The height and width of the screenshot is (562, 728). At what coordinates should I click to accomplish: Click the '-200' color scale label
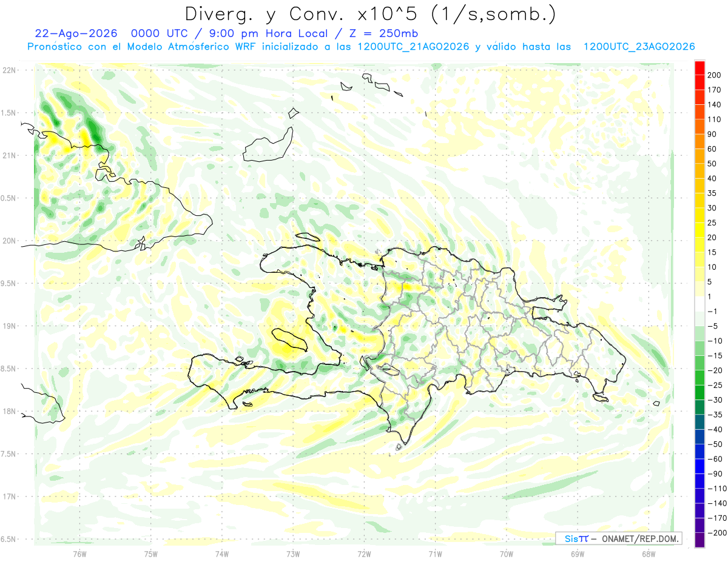point(717,533)
